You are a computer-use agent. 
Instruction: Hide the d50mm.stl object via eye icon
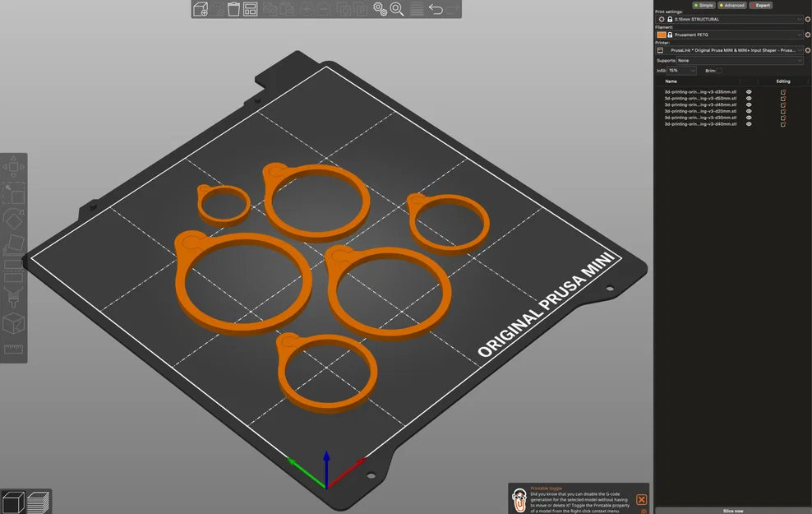point(749,99)
